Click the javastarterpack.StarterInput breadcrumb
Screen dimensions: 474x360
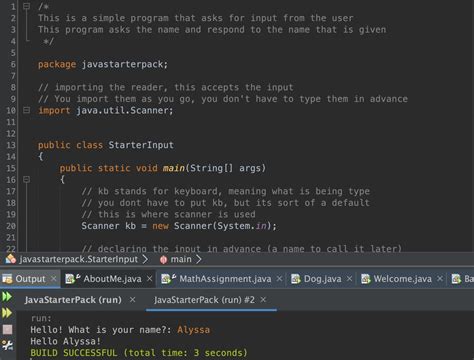pos(78,259)
